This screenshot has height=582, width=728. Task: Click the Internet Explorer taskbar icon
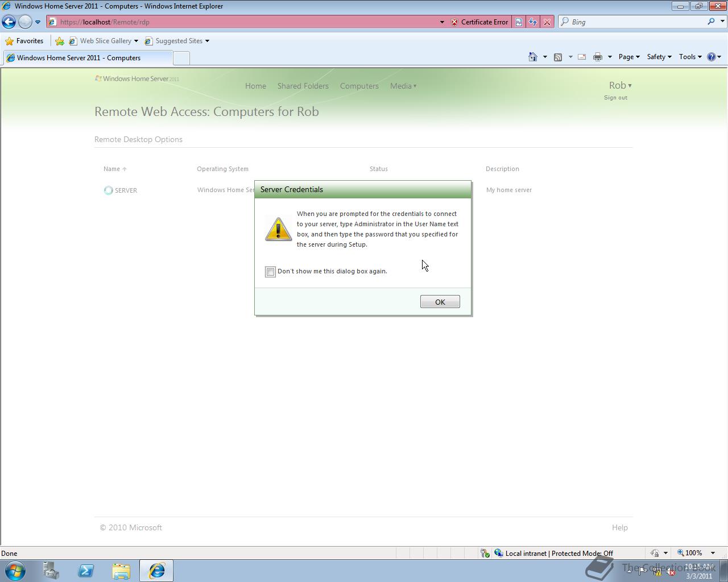tap(156, 571)
